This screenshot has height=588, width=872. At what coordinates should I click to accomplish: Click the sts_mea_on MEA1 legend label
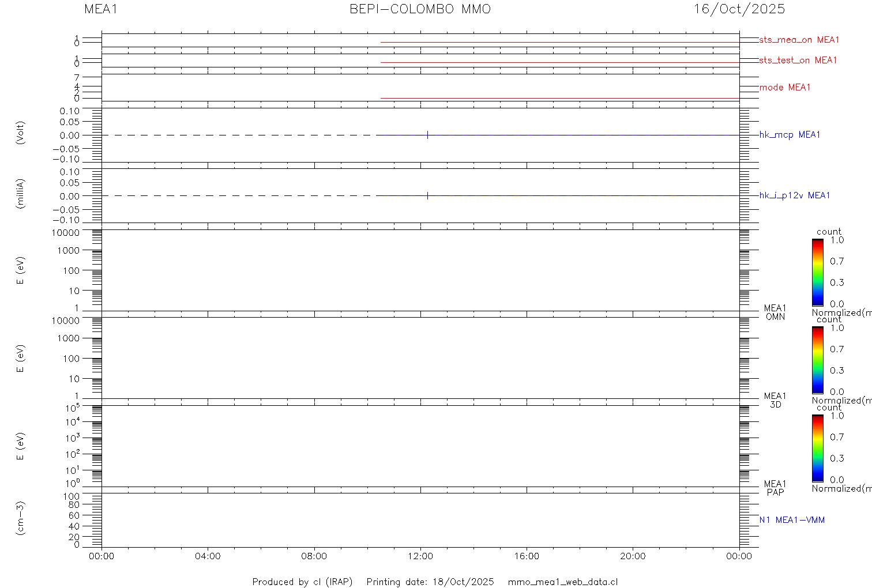[x=799, y=40]
